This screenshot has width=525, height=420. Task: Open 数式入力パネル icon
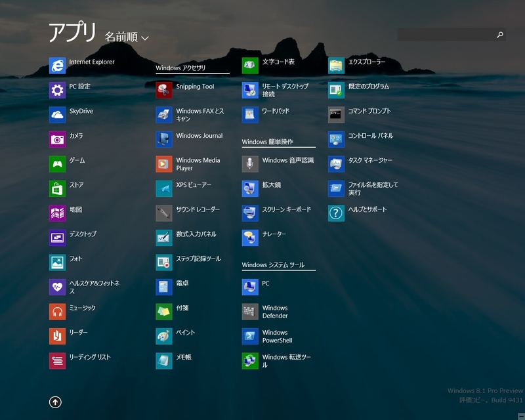[x=164, y=238]
